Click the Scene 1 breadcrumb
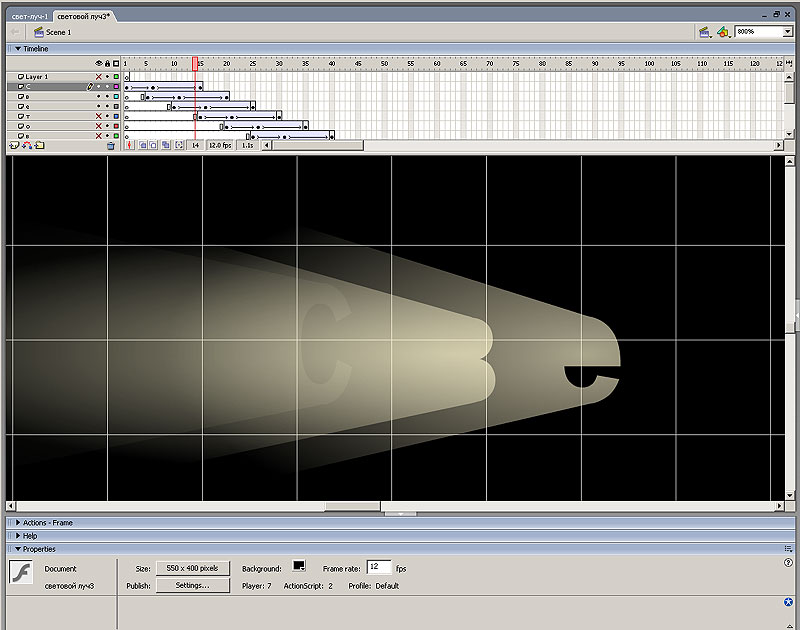800x630 pixels. 58,32
